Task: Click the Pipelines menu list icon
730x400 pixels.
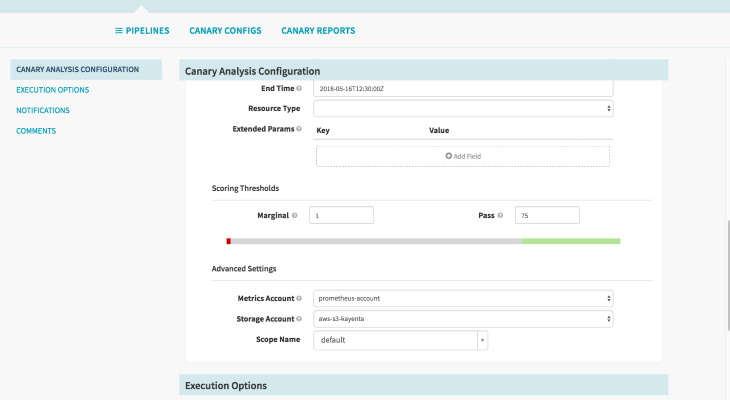Action: 119,31
